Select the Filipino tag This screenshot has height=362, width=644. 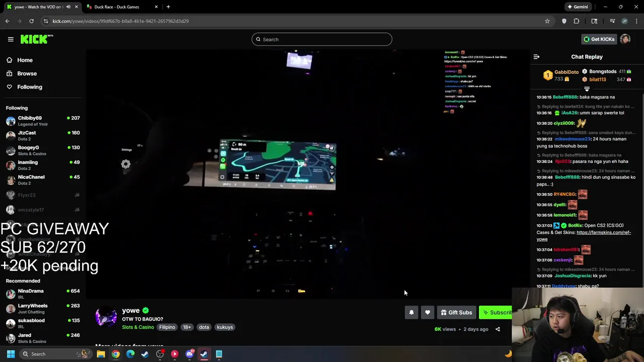[167, 327]
